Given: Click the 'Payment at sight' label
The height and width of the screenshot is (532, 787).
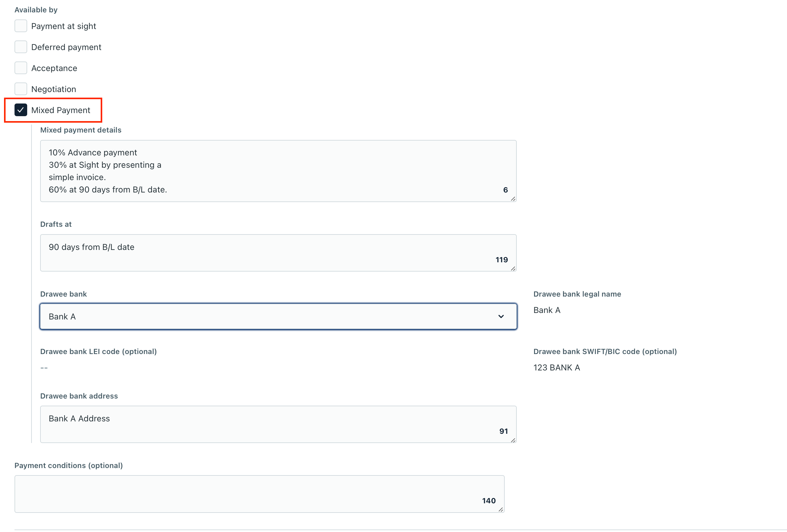Looking at the screenshot, I should (64, 26).
